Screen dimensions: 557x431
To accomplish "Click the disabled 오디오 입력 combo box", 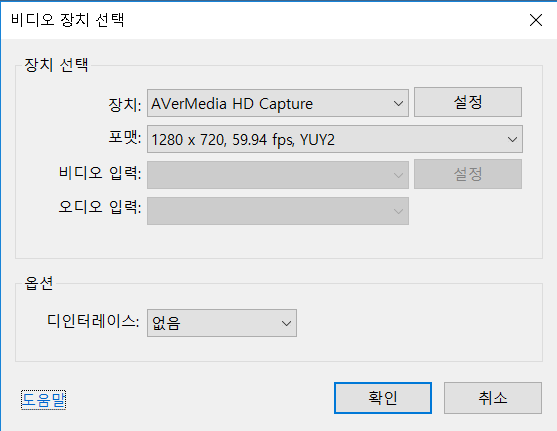I will coord(278,211).
